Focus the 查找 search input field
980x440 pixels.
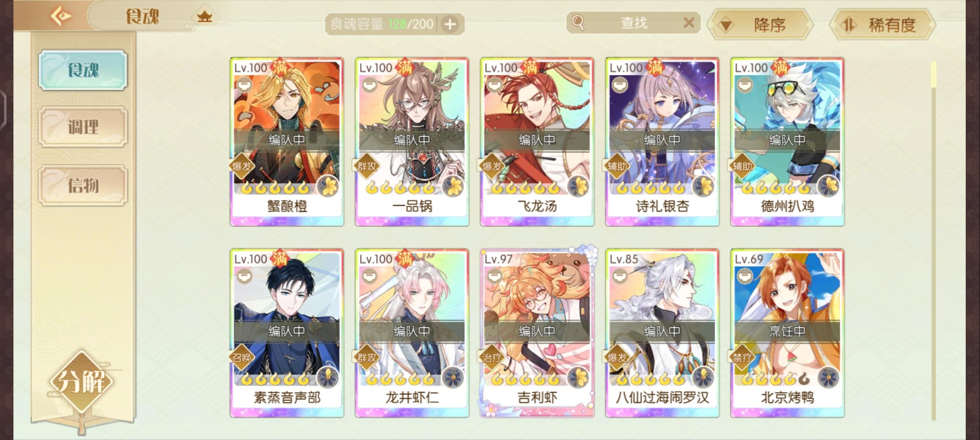coord(633,23)
